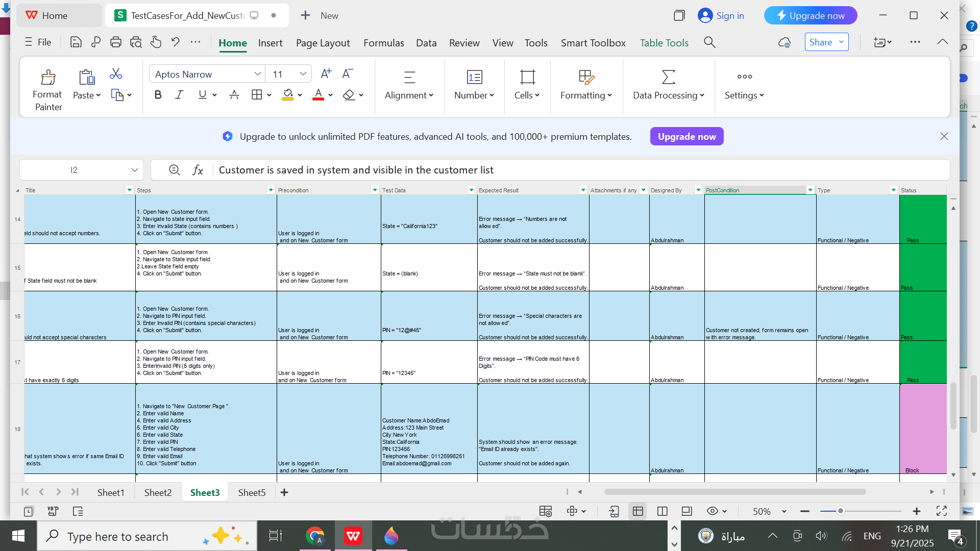980x551 pixels.
Task: Open the Aptos Narrow font dropdown
Action: pyautogui.click(x=257, y=74)
